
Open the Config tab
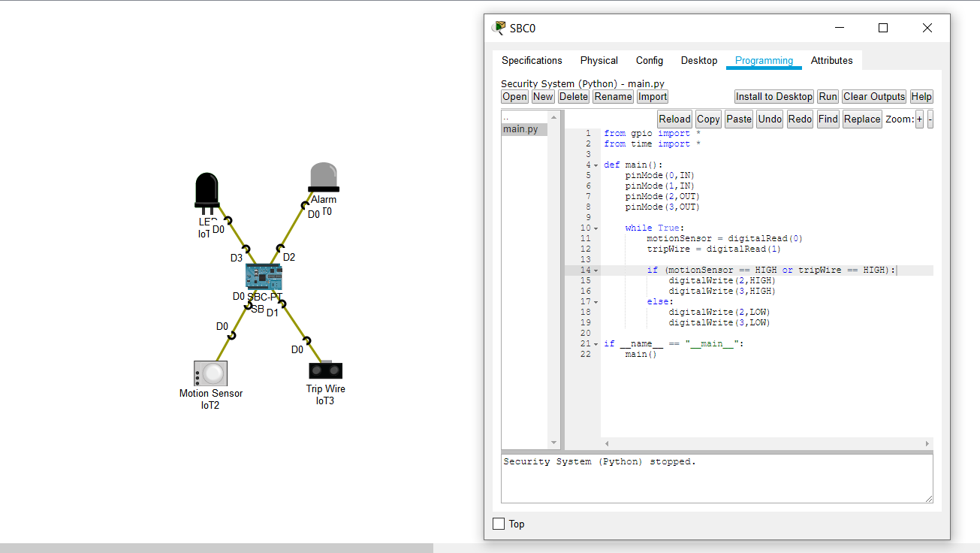(650, 60)
